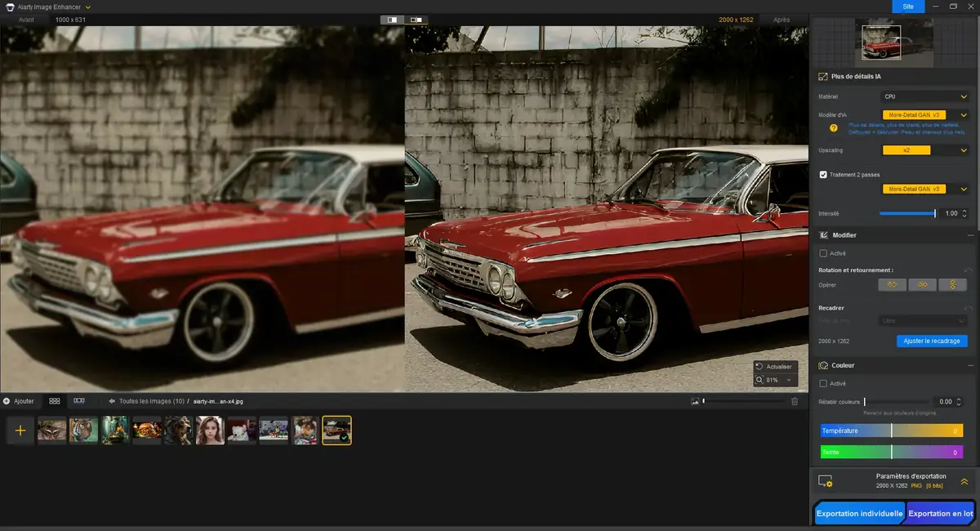This screenshot has height=531, width=980.
Task: Uncheck Traitement 2 passes
Action: (x=822, y=174)
